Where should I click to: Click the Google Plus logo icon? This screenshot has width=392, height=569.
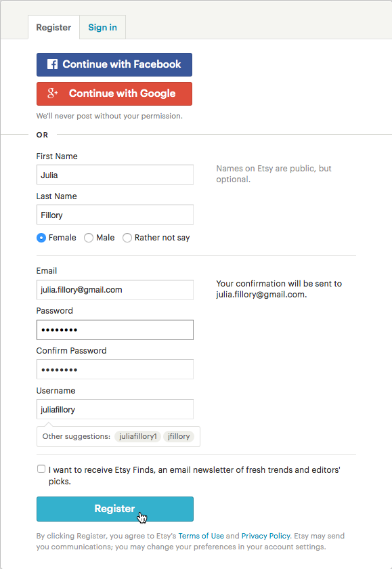pos(53,93)
